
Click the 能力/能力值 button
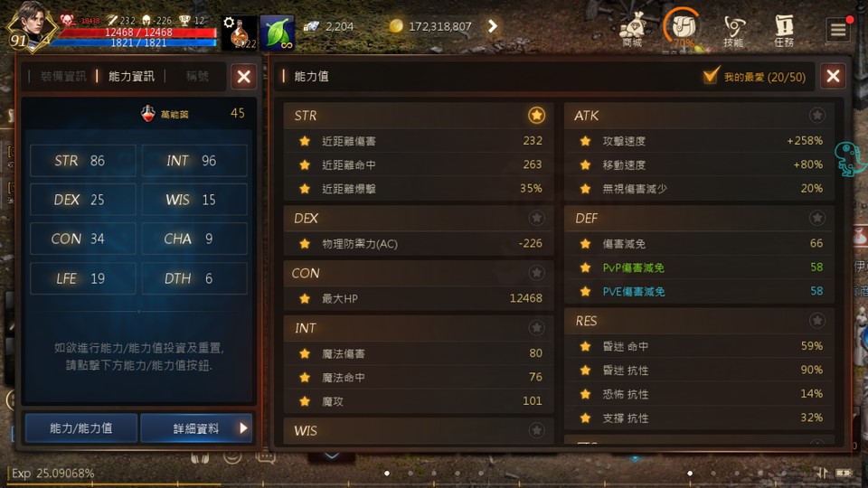pos(80,427)
